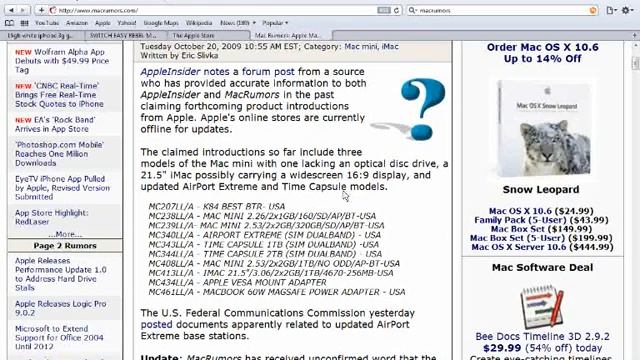Click the search magnifier dropdown
640x360 pixels.
click(x=413, y=11)
